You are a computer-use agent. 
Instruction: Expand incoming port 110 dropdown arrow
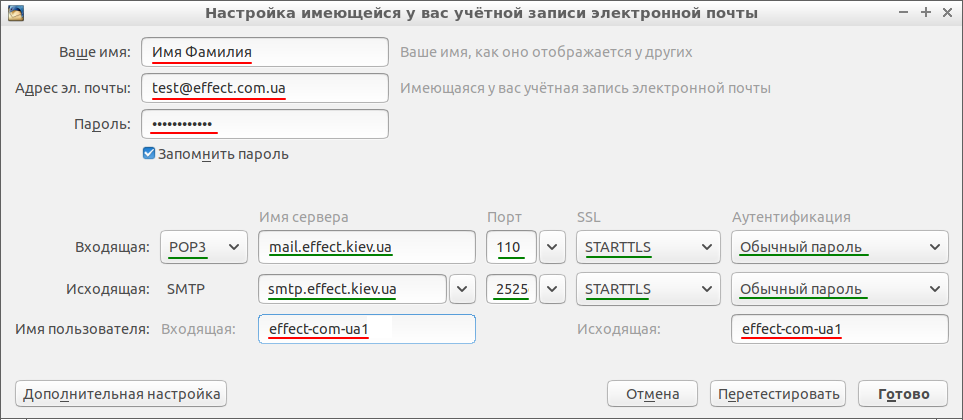[x=552, y=247]
